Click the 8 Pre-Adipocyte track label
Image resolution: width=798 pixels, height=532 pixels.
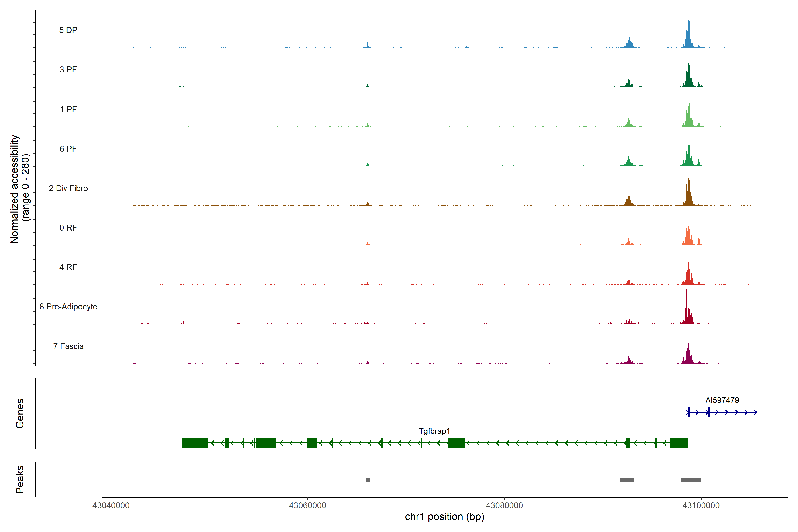coord(68,307)
